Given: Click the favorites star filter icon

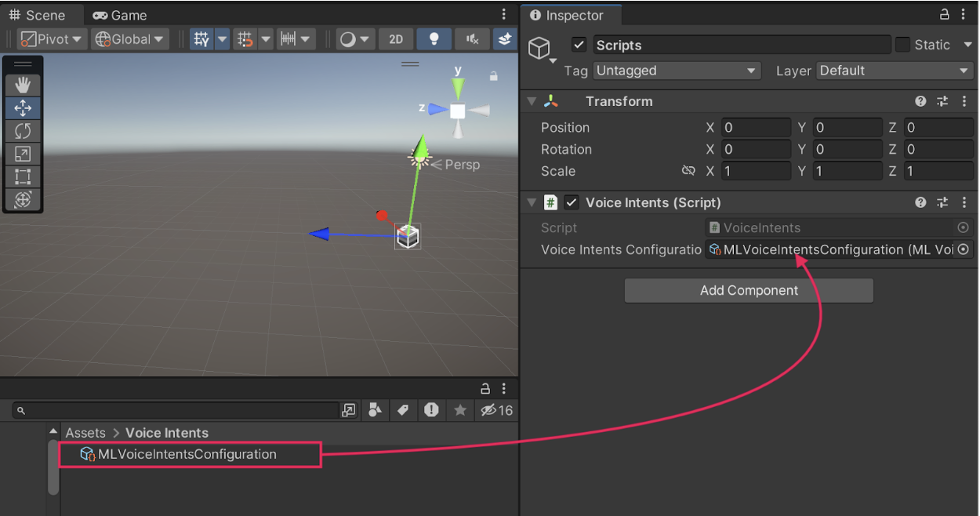Looking at the screenshot, I should [460, 410].
